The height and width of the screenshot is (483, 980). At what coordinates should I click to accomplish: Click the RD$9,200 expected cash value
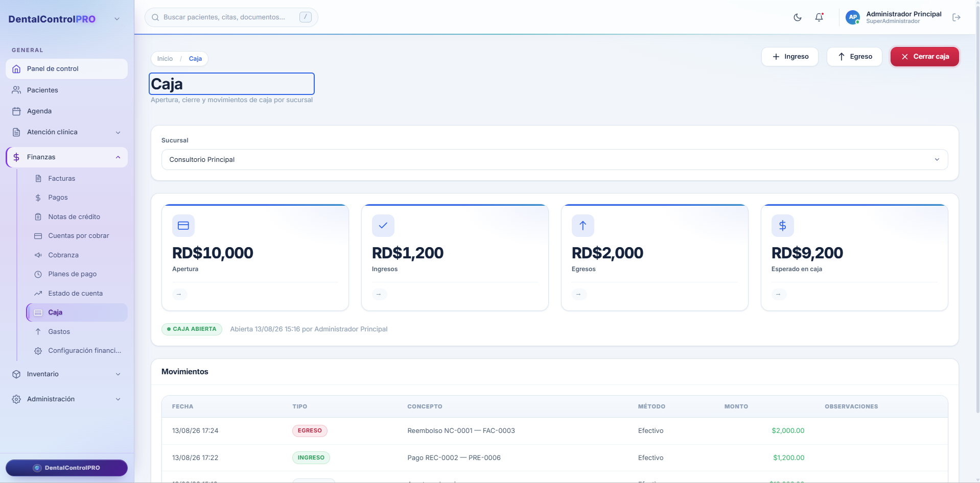pos(807,253)
